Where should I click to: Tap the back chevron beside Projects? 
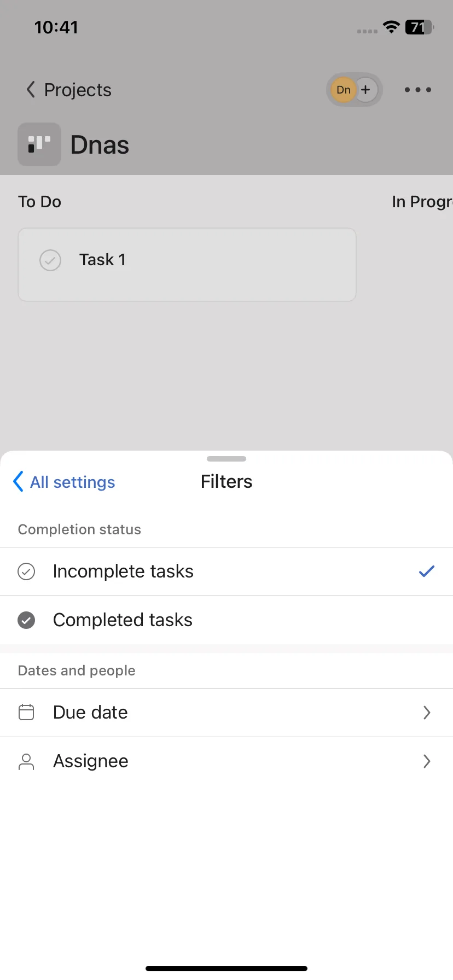click(31, 89)
